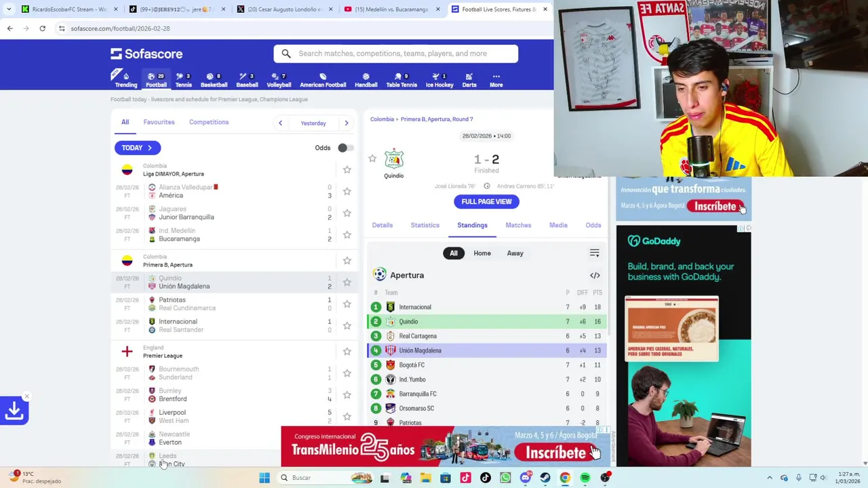
Task: Go to next day with right chevron
Action: pos(347,123)
